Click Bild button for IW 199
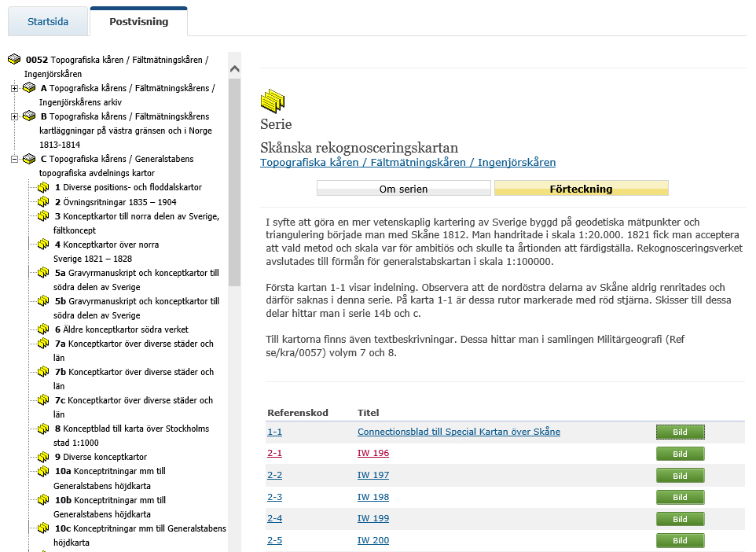 click(681, 519)
